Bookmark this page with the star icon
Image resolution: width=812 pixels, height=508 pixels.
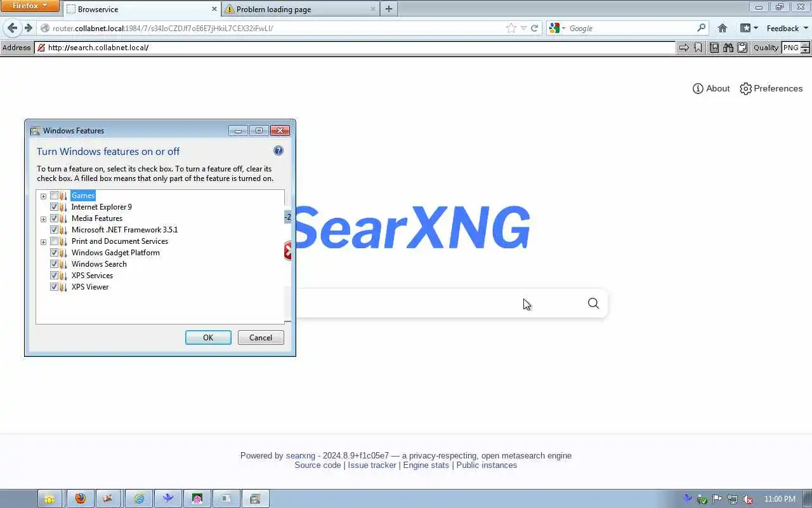511,28
